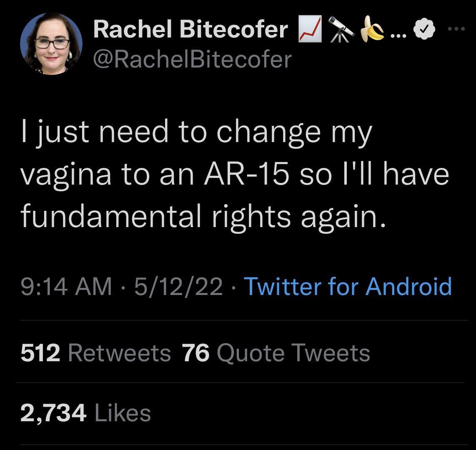Click the verified checkmark badge
Viewport: 476px width, 450px height.
click(424, 29)
